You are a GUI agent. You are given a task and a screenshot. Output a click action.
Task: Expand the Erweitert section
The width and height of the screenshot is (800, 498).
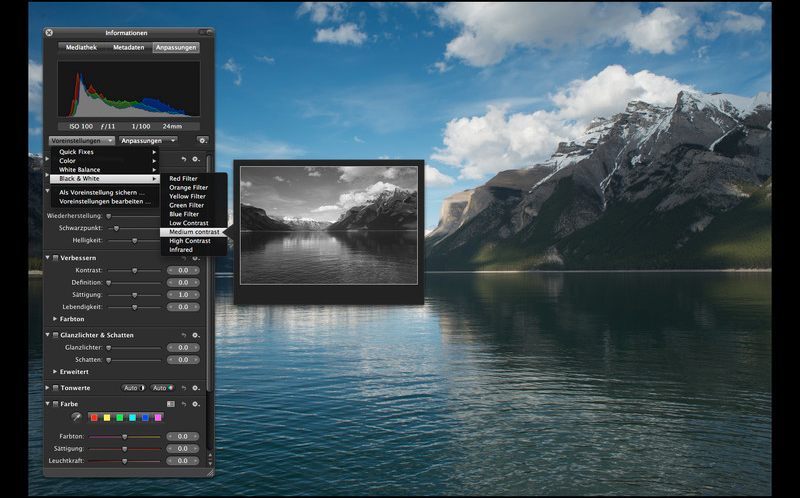tap(55, 371)
